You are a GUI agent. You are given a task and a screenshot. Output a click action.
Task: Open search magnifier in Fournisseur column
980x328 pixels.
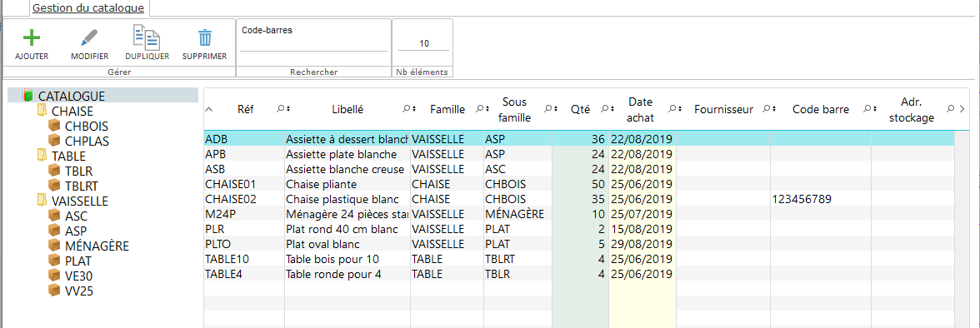click(x=767, y=109)
